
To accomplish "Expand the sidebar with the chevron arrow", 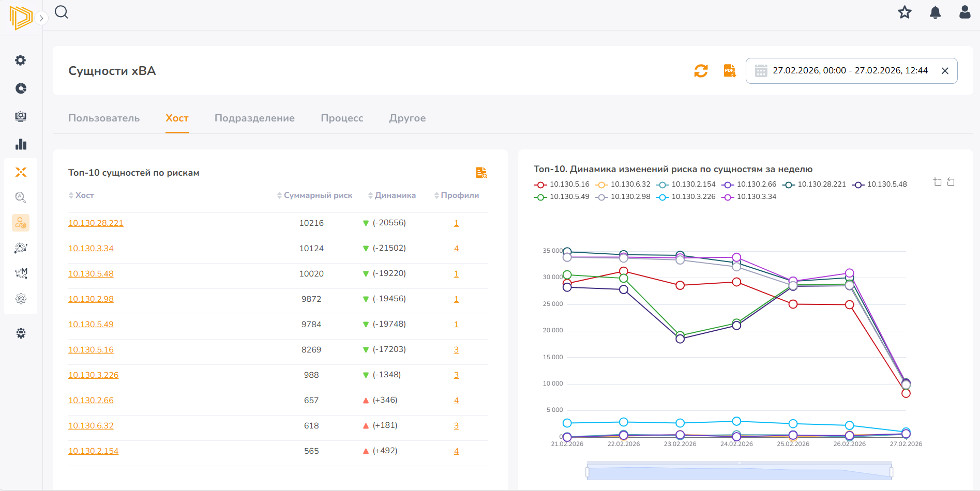I will click(x=41, y=18).
